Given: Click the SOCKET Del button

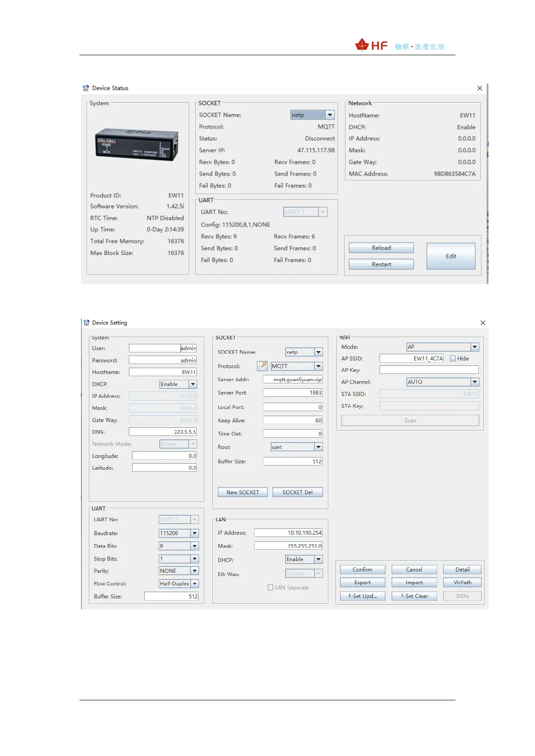Looking at the screenshot, I should (x=297, y=492).
